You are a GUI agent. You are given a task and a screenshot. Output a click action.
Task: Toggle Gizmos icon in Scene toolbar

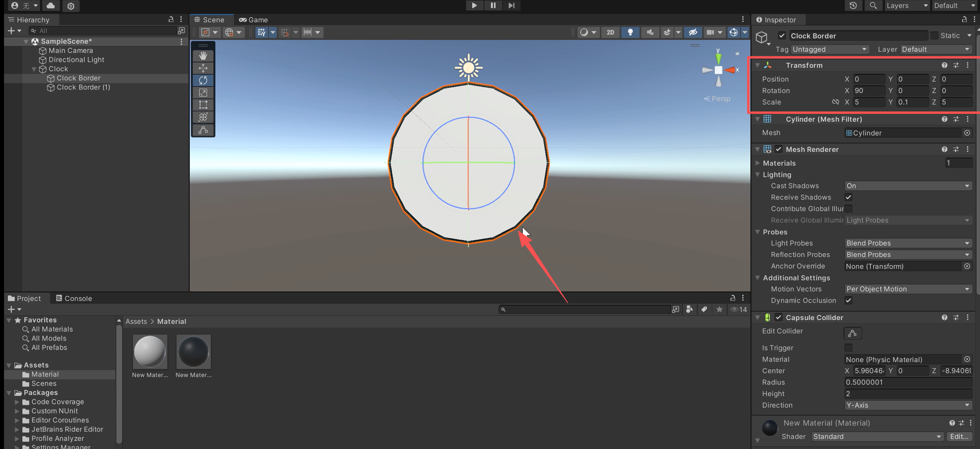[733, 32]
